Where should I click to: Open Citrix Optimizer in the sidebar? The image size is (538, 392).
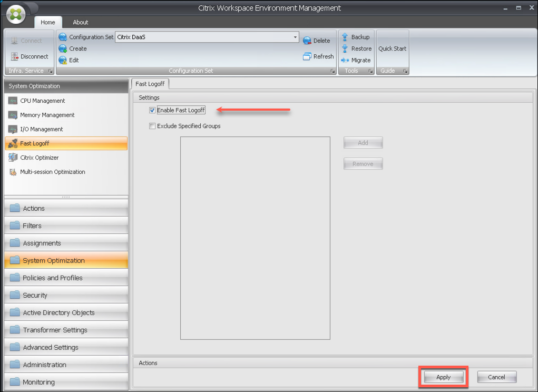coord(40,158)
